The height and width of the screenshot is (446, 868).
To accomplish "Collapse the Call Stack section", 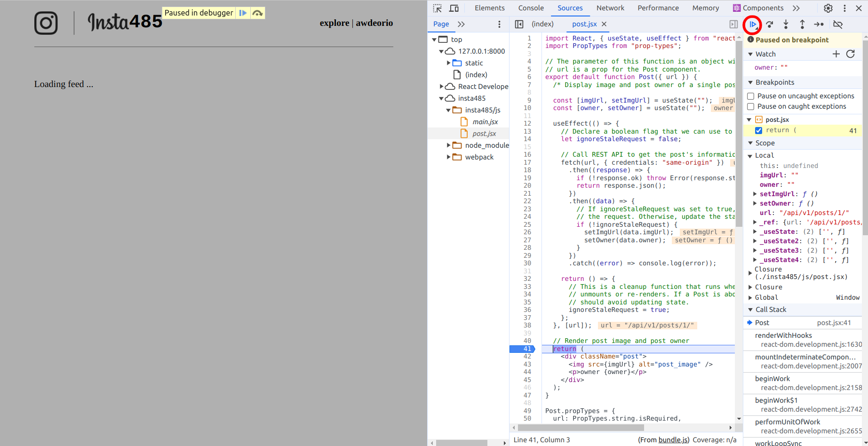I will (x=750, y=310).
